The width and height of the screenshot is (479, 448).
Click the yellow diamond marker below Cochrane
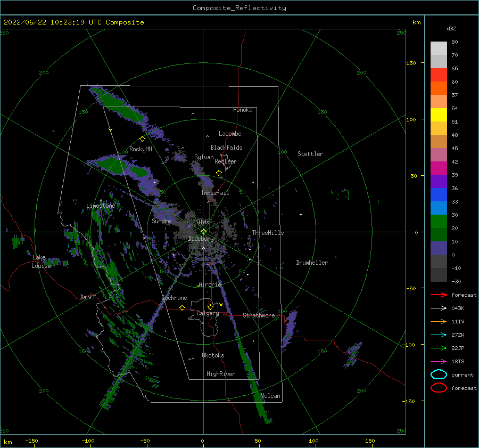[x=183, y=308]
